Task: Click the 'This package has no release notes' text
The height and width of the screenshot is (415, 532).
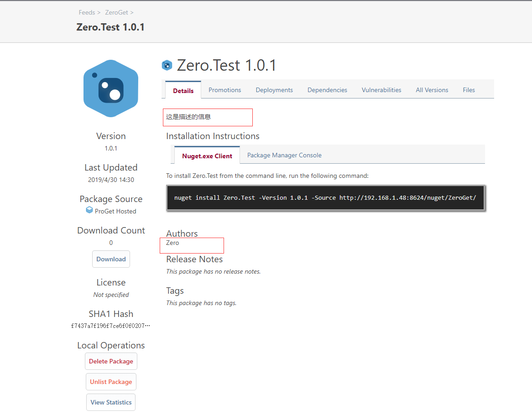Action: pyautogui.click(x=214, y=272)
